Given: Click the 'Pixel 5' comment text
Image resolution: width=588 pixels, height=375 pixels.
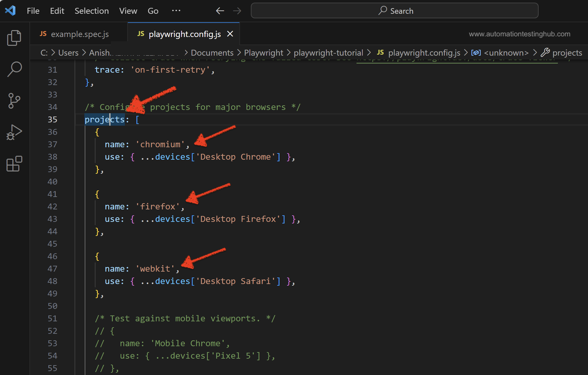Looking at the screenshot, I should [x=233, y=356].
